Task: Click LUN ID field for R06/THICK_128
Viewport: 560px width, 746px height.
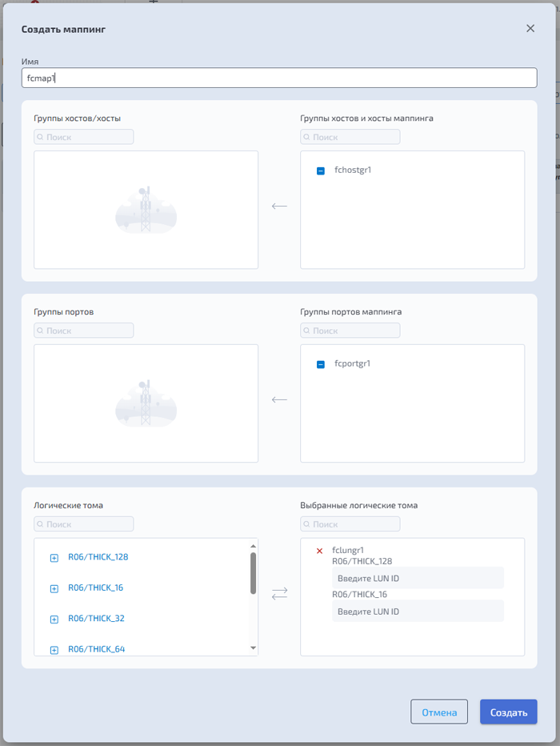Action: tap(418, 578)
